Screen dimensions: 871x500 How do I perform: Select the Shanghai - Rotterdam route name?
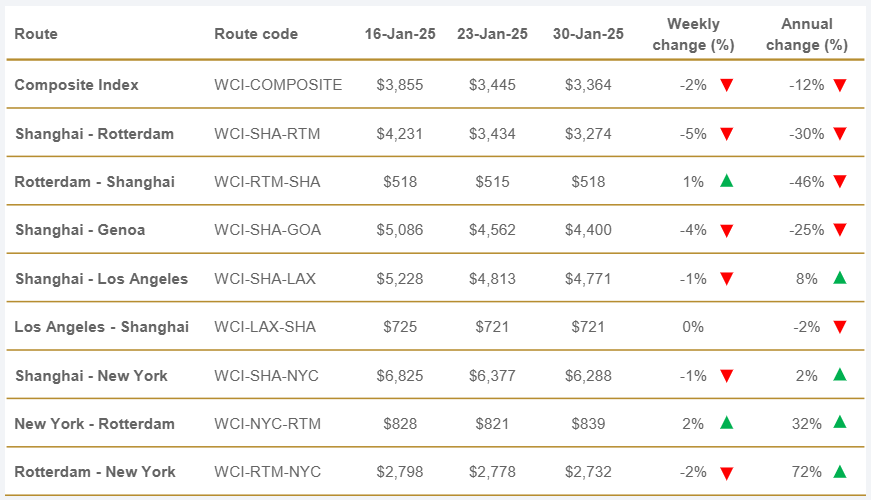tap(94, 134)
